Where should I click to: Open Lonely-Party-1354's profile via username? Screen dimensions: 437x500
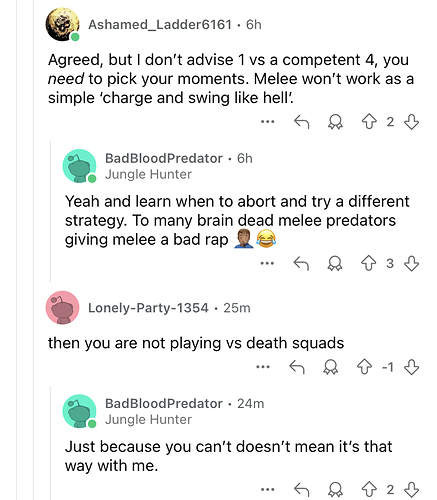(x=148, y=308)
